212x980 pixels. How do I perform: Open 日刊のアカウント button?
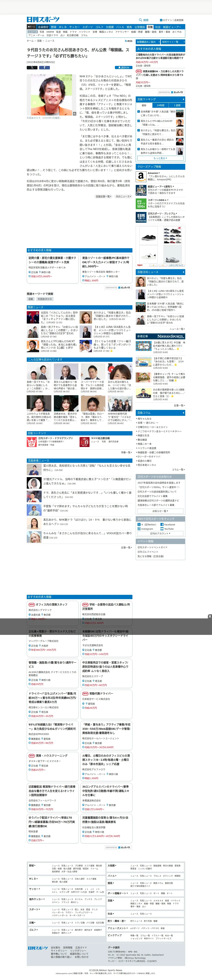(160, 533)
